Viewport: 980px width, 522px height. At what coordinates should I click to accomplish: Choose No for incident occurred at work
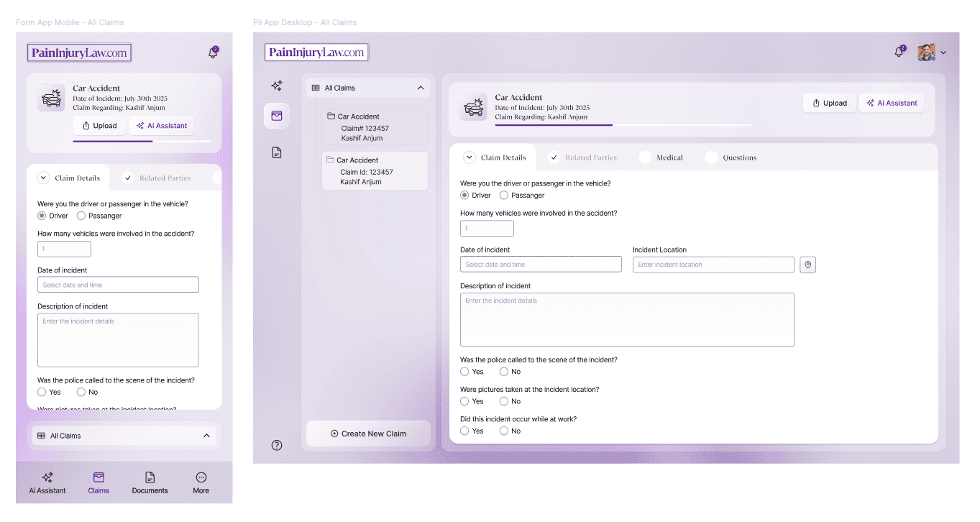504,431
